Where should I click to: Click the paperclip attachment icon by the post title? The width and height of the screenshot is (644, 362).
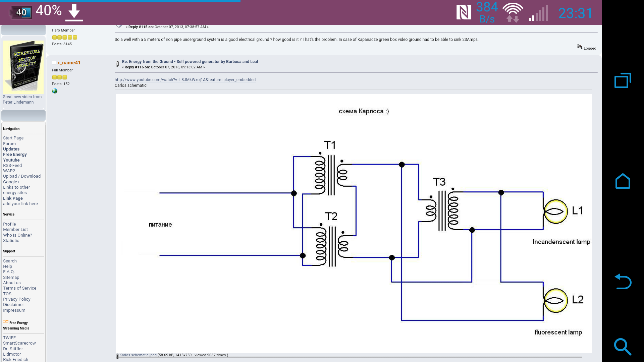tap(117, 64)
